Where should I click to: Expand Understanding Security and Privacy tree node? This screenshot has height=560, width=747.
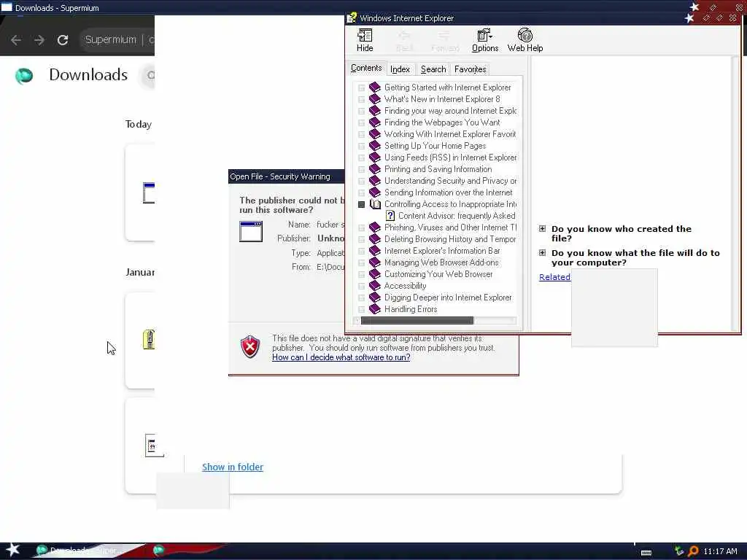click(361, 182)
